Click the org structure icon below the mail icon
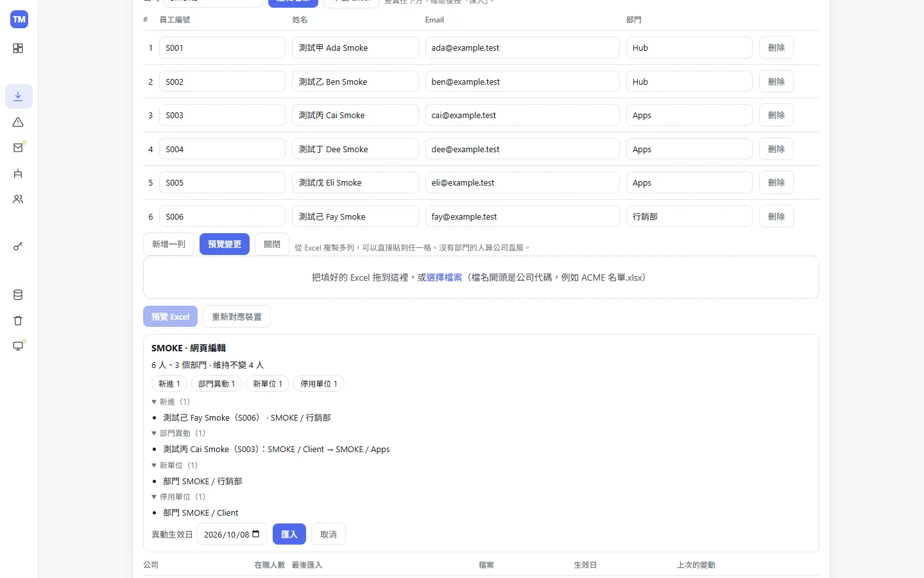Screen dimensions: 924x578 tap(18, 173)
